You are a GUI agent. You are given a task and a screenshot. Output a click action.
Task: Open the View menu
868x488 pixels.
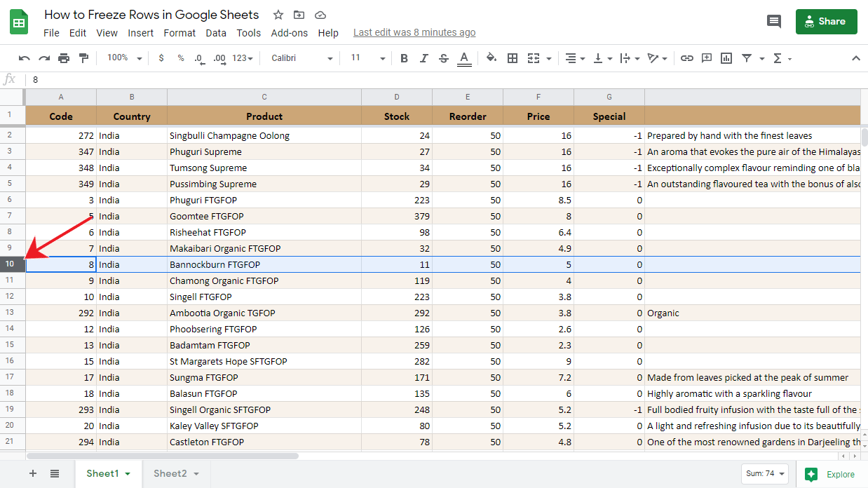tap(107, 33)
